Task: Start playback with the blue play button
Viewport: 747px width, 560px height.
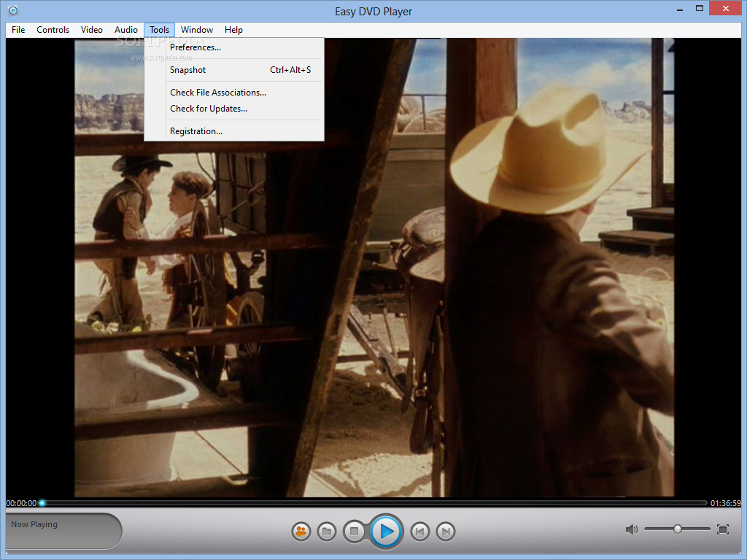Action: pyautogui.click(x=386, y=531)
